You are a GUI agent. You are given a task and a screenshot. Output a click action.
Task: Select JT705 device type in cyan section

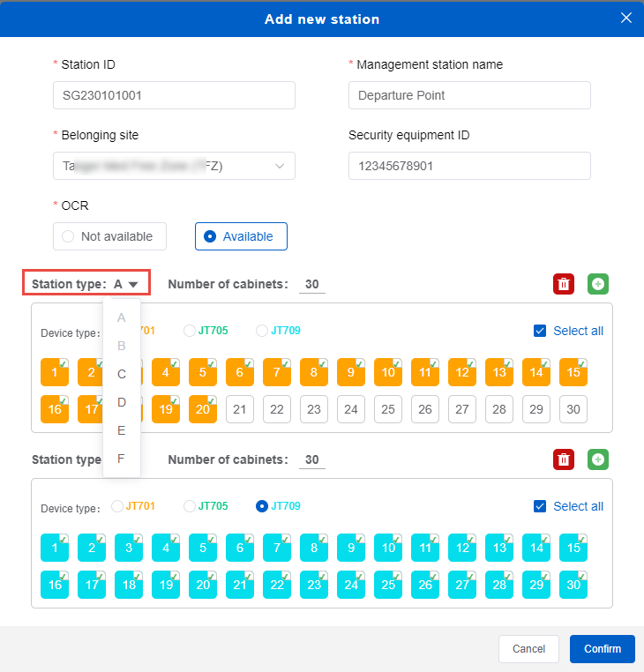pos(190,506)
